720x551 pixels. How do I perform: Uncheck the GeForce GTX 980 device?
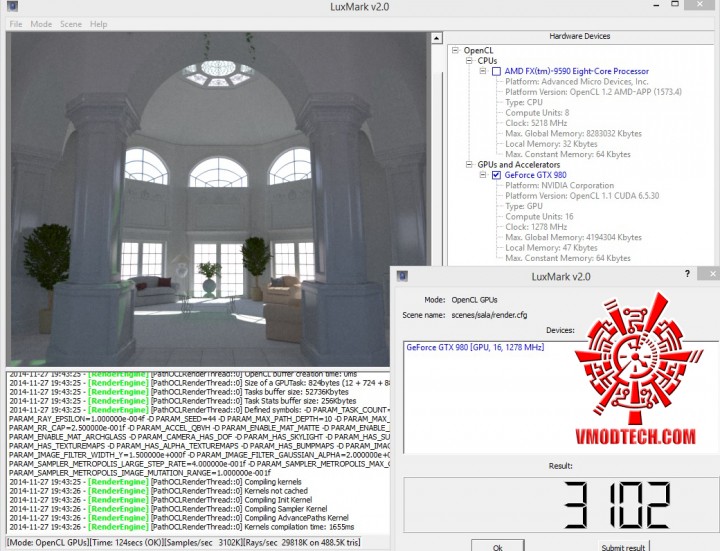click(x=496, y=175)
